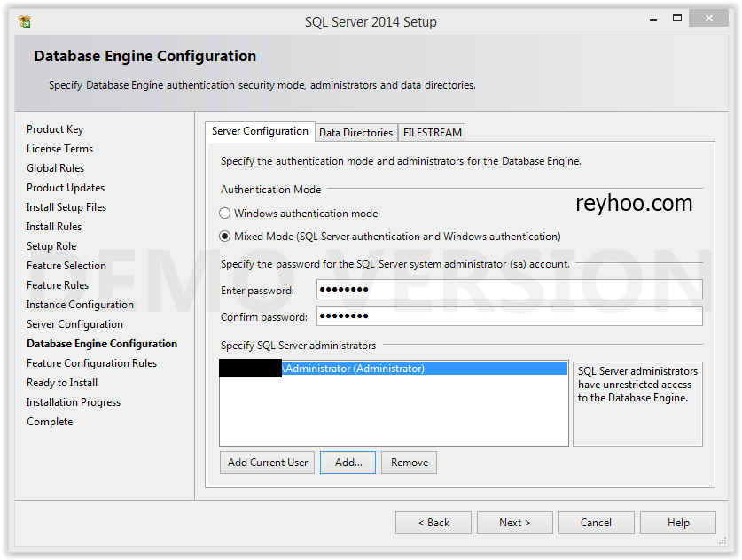This screenshot has width=742, height=560.
Task: Click Feature Selection step in sidebar
Action: coord(66,265)
